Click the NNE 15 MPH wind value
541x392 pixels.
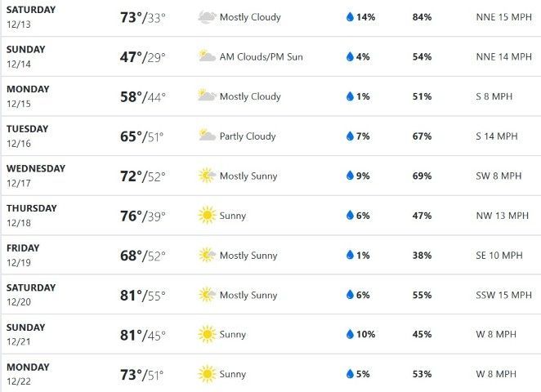[x=503, y=17]
